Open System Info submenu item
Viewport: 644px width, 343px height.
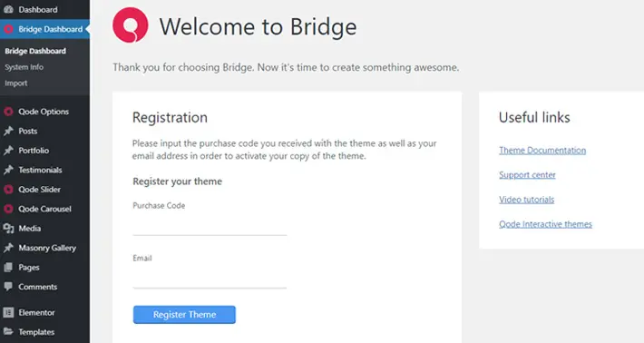24,67
